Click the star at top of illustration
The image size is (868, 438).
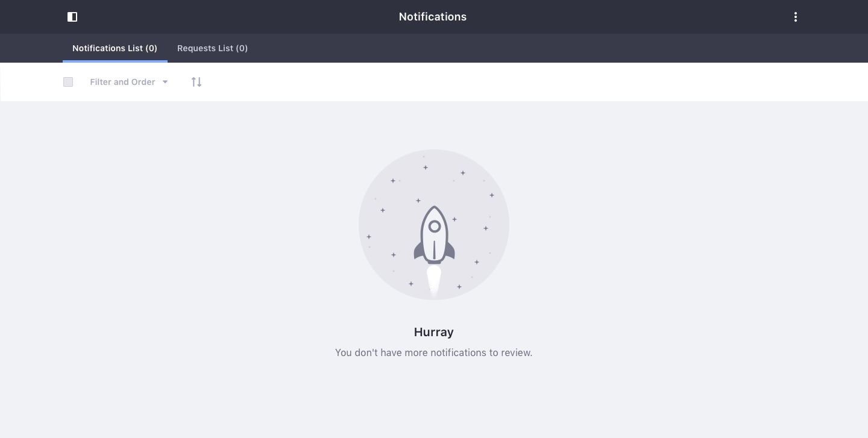point(426,167)
